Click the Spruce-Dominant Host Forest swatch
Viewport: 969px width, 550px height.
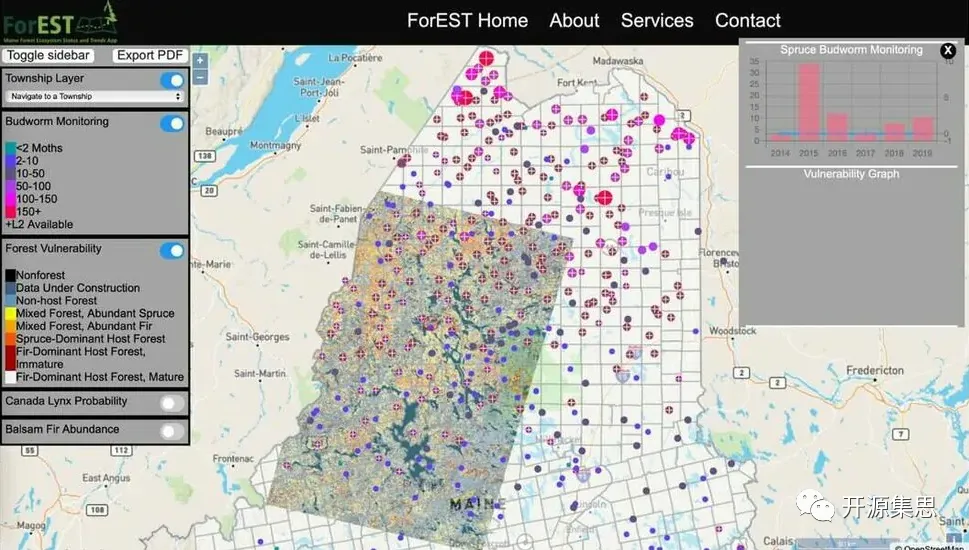[11, 339]
